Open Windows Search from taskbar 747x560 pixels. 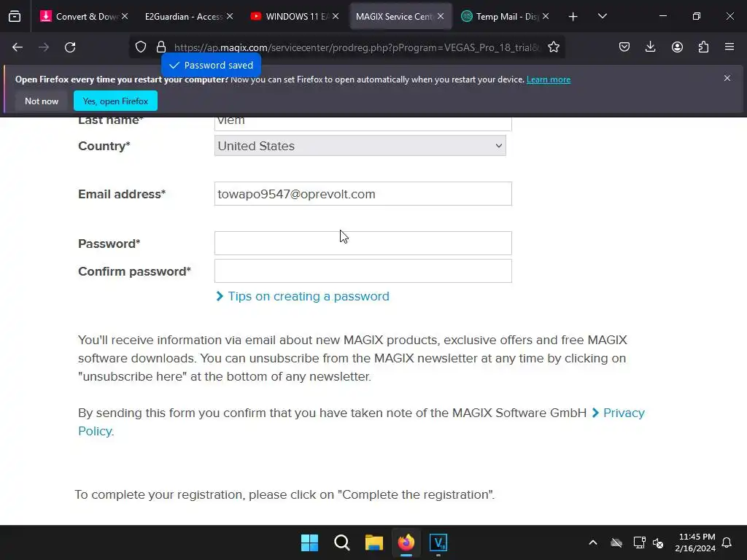[x=342, y=542]
